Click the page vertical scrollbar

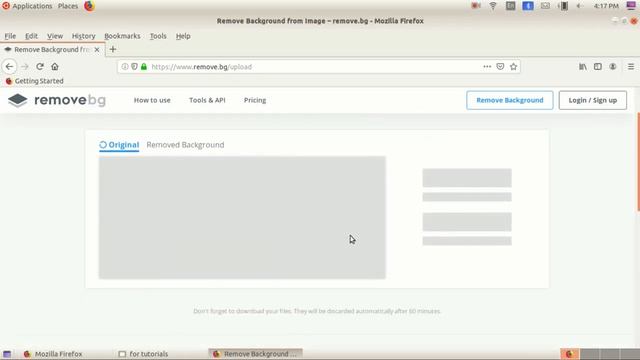pyautogui.click(x=638, y=161)
